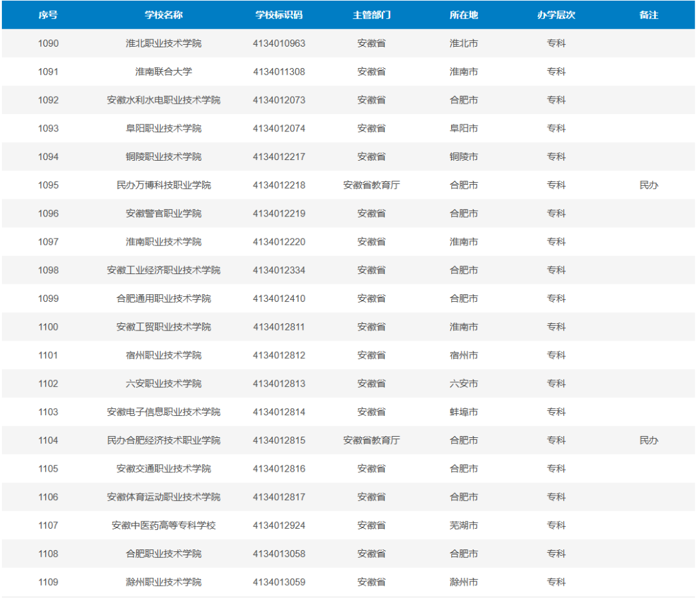Viewport: 700px width, 598px height.
Task: Select school name 淮北职业技术学院
Action: pos(163,43)
